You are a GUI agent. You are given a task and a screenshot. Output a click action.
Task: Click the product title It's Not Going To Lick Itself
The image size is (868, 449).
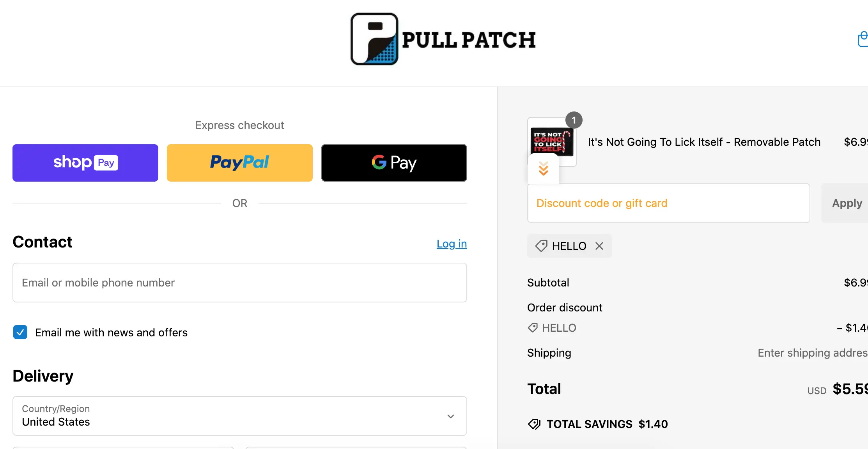[x=704, y=142]
